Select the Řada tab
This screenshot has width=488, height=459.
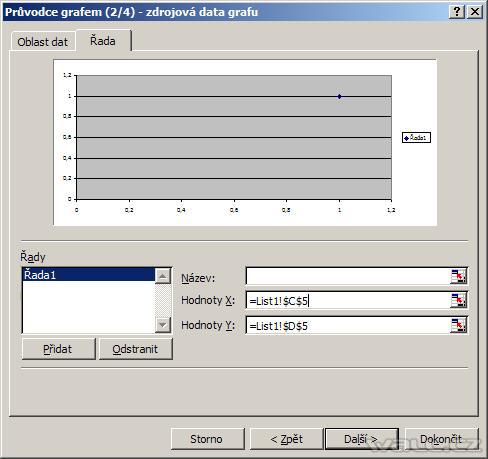tap(103, 41)
